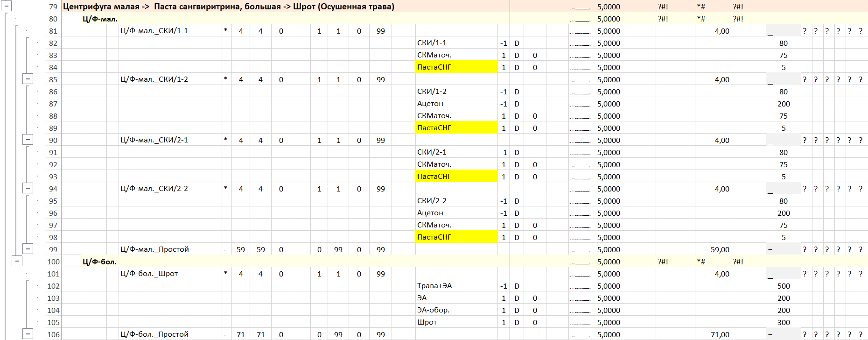Collapse the outline group at row 85
This screenshot has height=340, width=868.
(28, 79)
